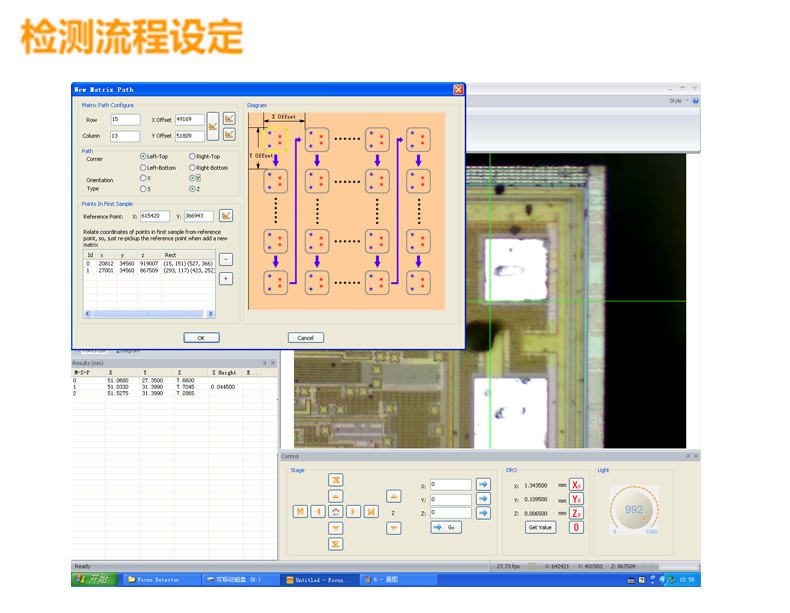Raise the Z axis with up arrow
Image resolution: width=790 pixels, height=613 pixels.
click(x=393, y=497)
